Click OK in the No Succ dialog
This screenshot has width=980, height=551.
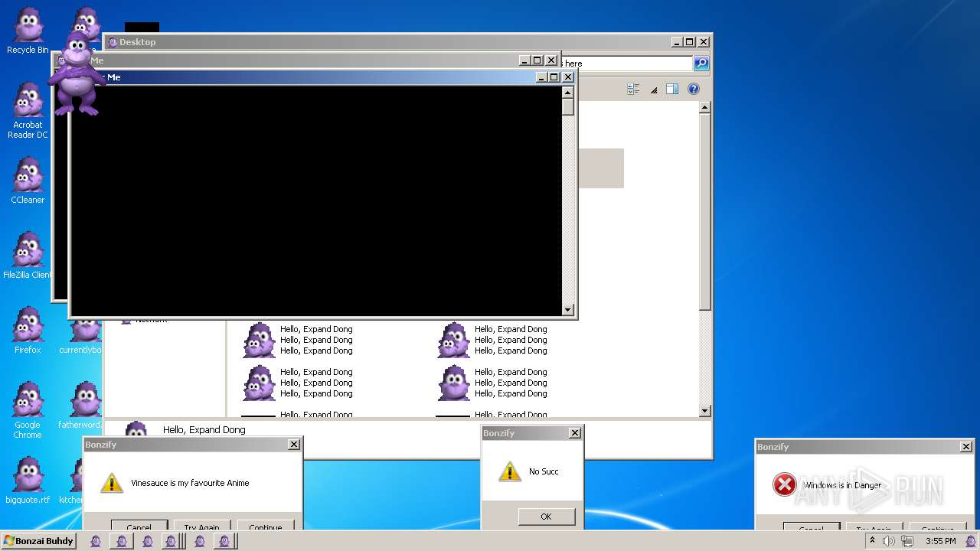pos(546,517)
